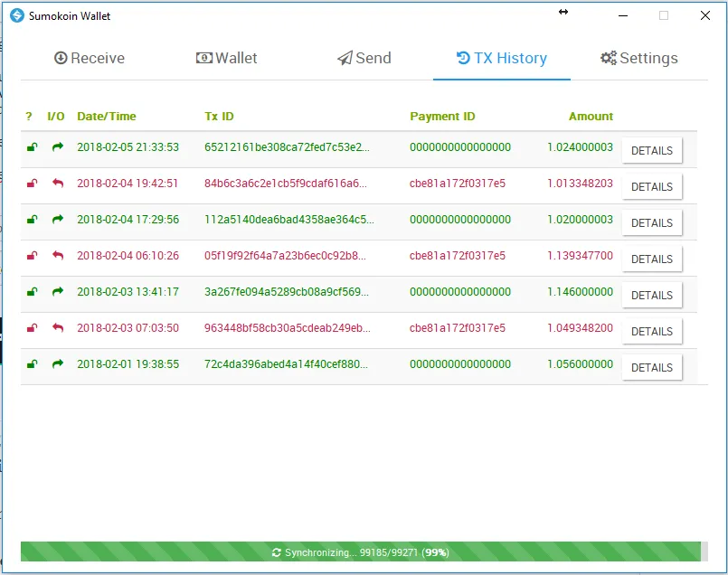Open the Settings tab
Image resolution: width=728 pixels, height=575 pixels.
(638, 58)
